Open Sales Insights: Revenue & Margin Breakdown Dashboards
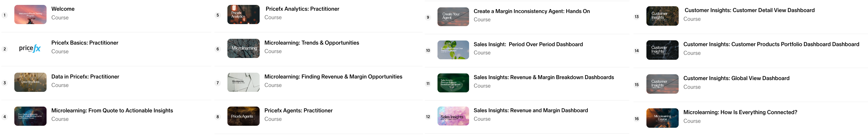 (543, 78)
